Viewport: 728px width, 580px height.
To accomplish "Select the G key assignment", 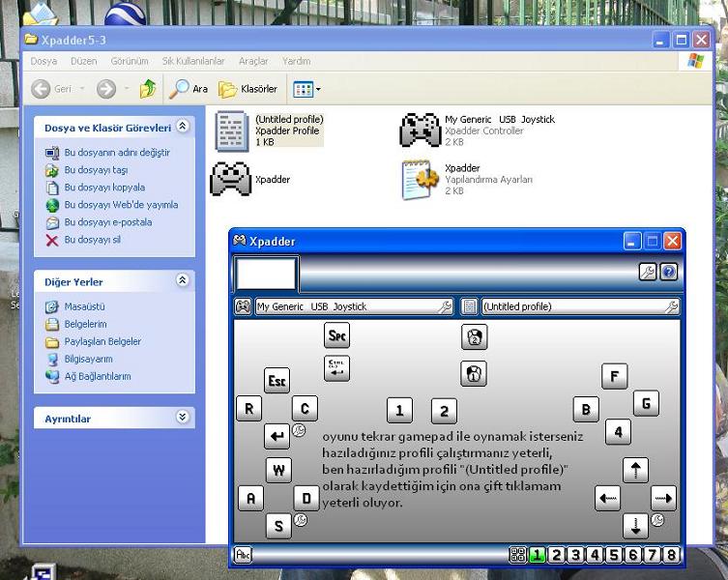I will pos(646,403).
